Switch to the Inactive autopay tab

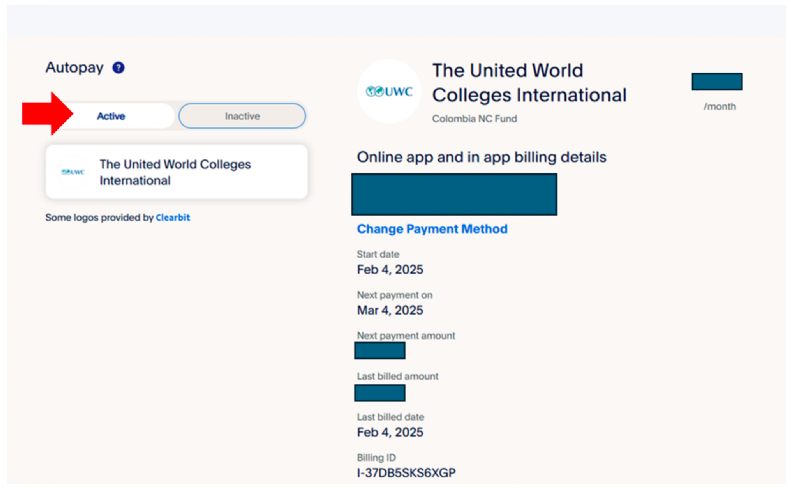(242, 116)
